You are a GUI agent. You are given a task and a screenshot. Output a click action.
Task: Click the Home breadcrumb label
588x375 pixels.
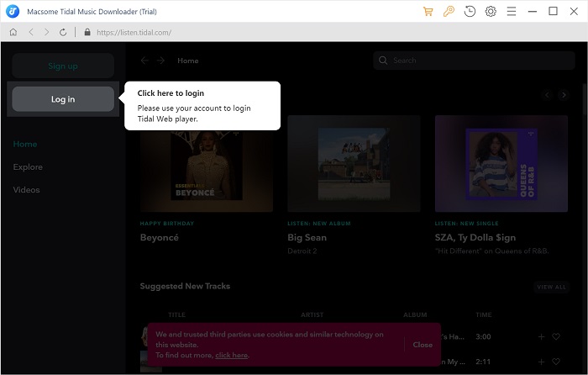point(188,61)
